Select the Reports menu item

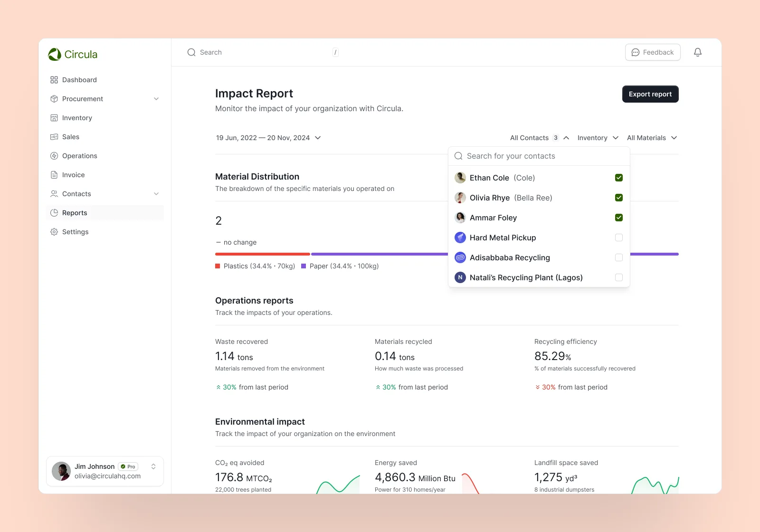point(105,213)
